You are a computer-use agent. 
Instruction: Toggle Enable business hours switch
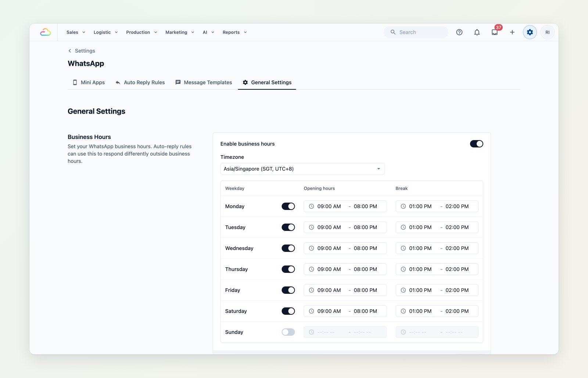click(x=477, y=144)
